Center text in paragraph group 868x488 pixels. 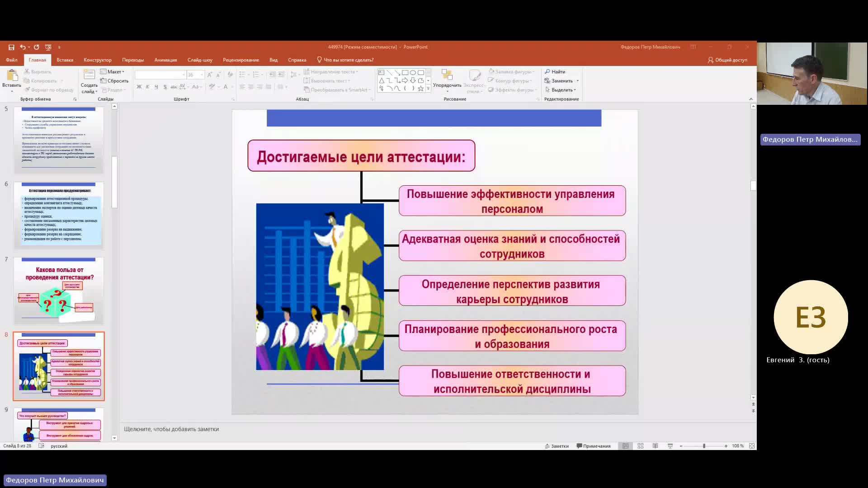coord(251,87)
